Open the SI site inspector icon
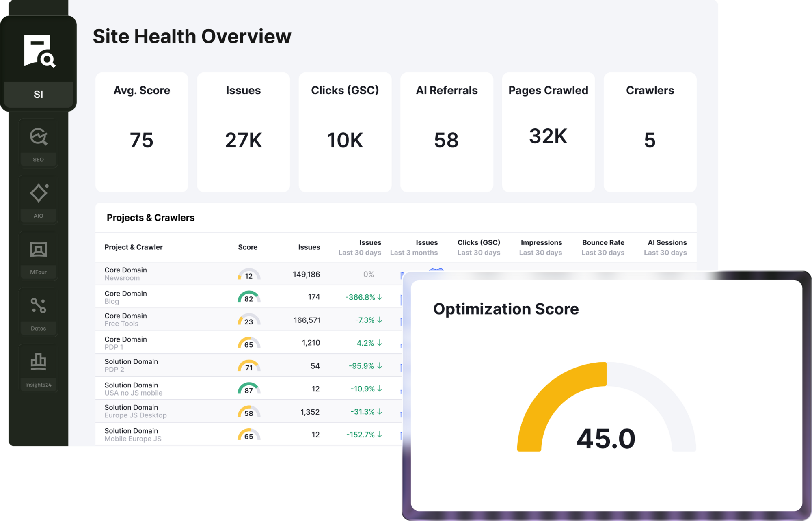Screen dimensions: 812x521 click(39, 51)
